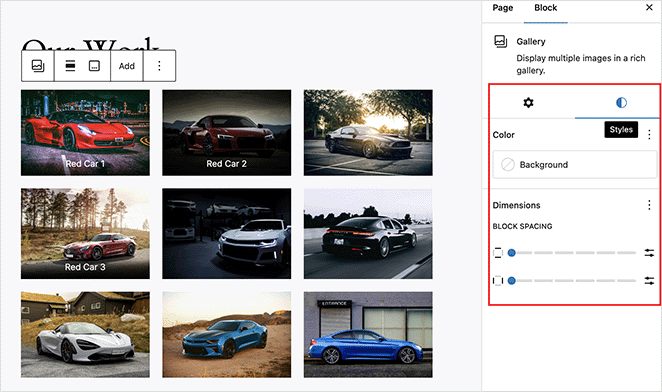Click the vertical spacing icon by the first slider

pyautogui.click(x=498, y=253)
